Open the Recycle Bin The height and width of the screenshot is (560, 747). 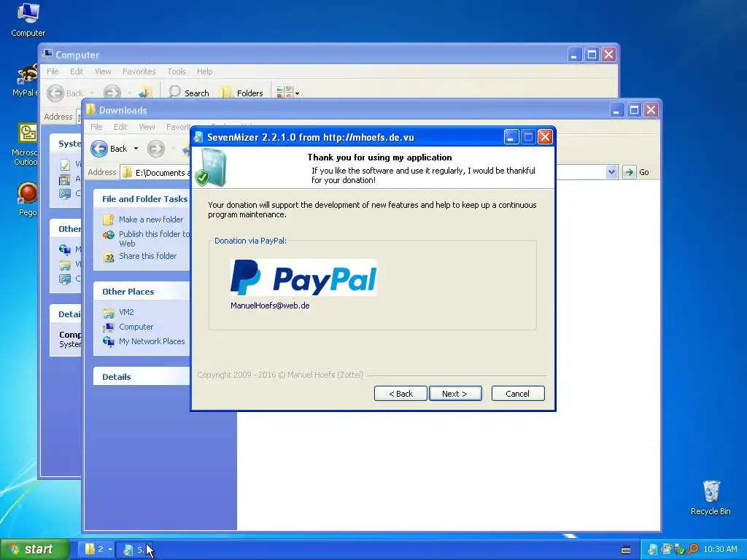(711, 497)
